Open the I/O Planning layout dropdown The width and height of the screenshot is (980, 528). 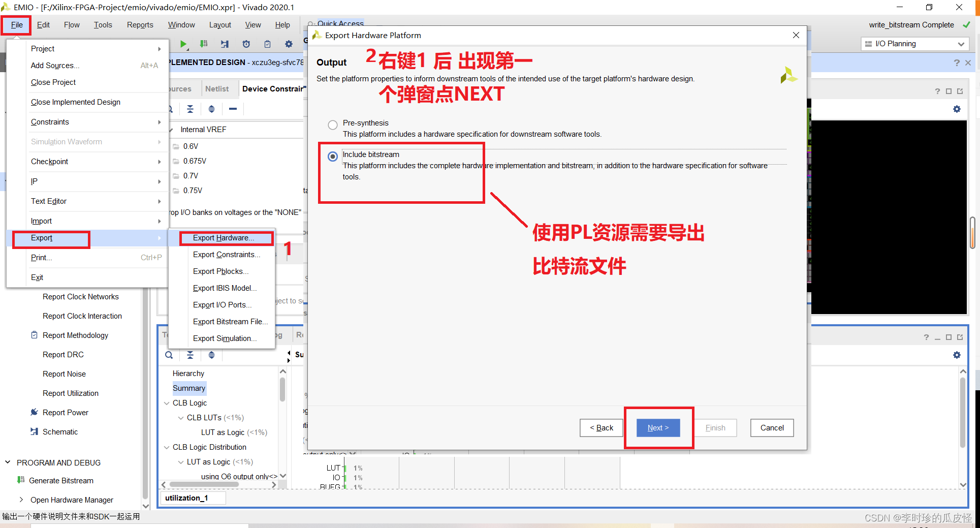[x=914, y=44]
